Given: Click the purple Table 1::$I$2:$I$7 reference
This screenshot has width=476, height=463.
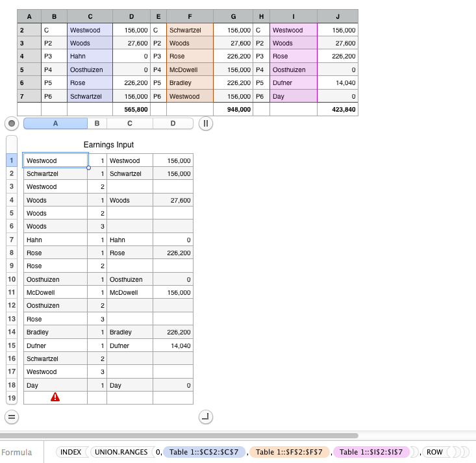Looking at the screenshot, I should coord(371,452).
